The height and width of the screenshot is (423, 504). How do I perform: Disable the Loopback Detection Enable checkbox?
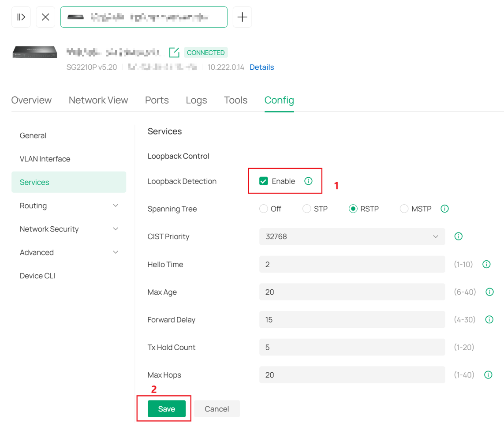264,181
